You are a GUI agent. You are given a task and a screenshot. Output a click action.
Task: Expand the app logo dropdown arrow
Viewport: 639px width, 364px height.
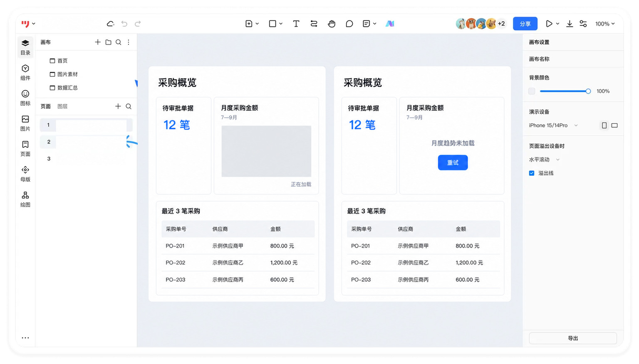(34, 24)
